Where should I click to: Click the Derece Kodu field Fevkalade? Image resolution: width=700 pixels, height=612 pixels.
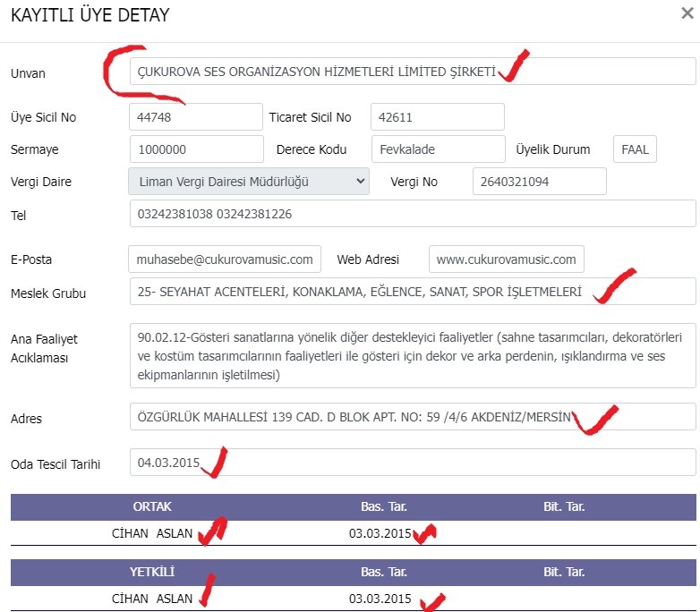[x=439, y=149]
